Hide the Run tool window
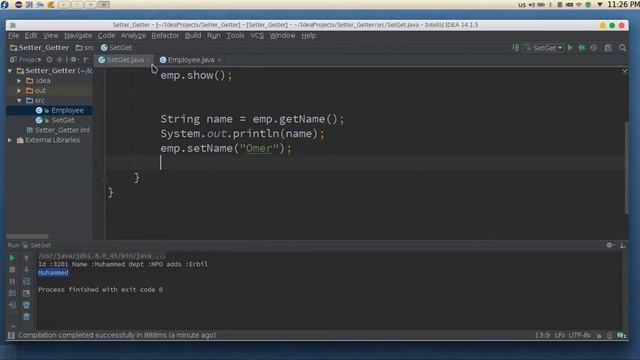The image size is (640, 360). click(x=622, y=245)
